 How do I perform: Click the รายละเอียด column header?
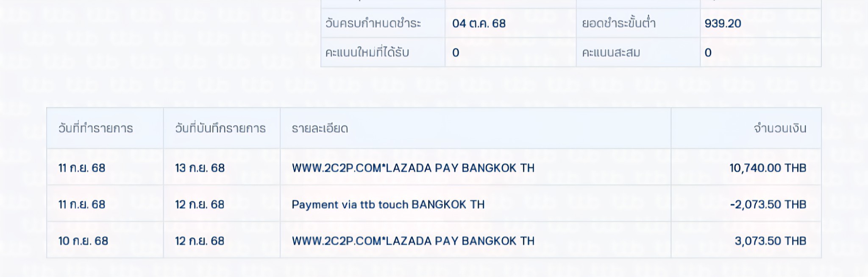pyautogui.click(x=320, y=128)
